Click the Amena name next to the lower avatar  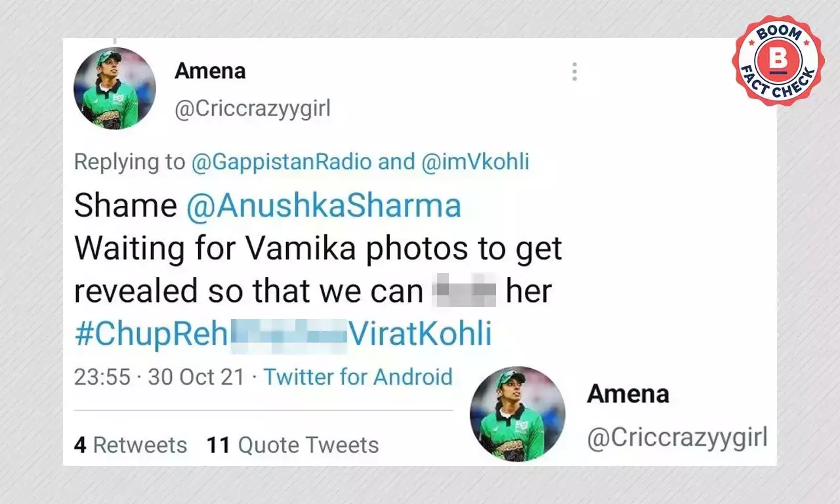coord(628,394)
